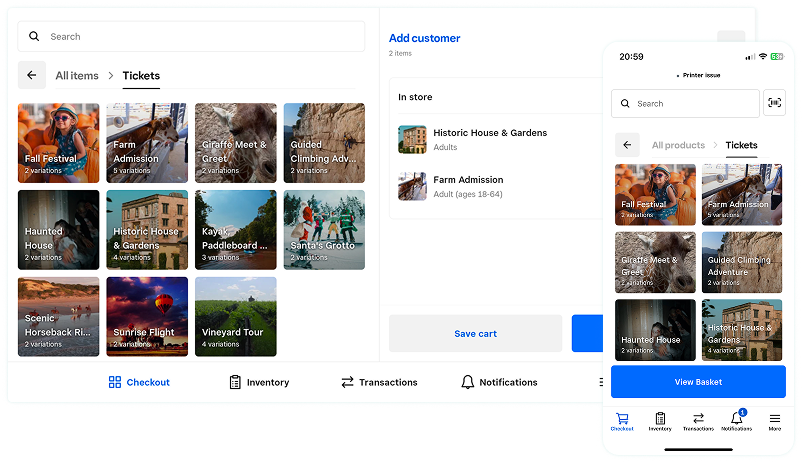Open Checkout in the mobile bottom bar

623,421
